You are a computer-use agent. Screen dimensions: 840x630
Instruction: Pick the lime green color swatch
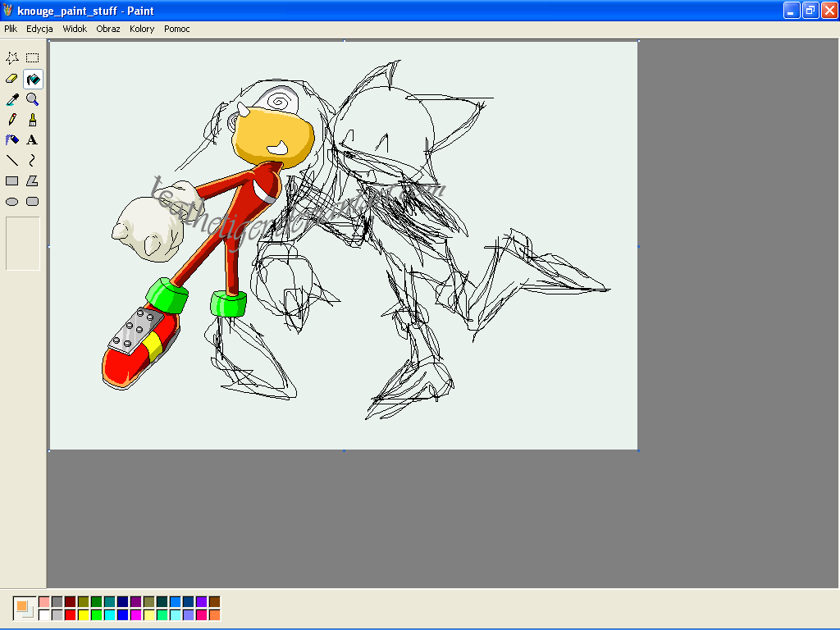coord(97,615)
